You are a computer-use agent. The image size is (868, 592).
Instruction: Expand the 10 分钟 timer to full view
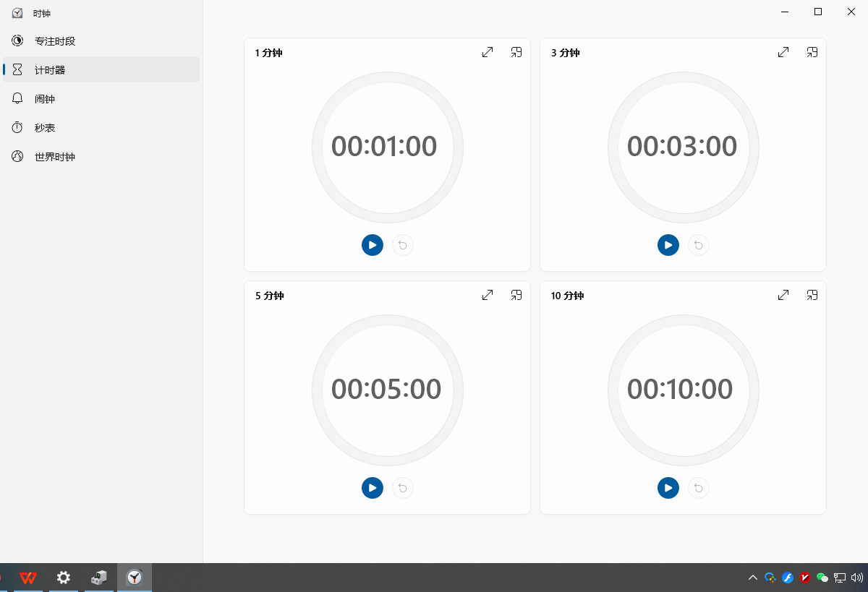coord(783,295)
